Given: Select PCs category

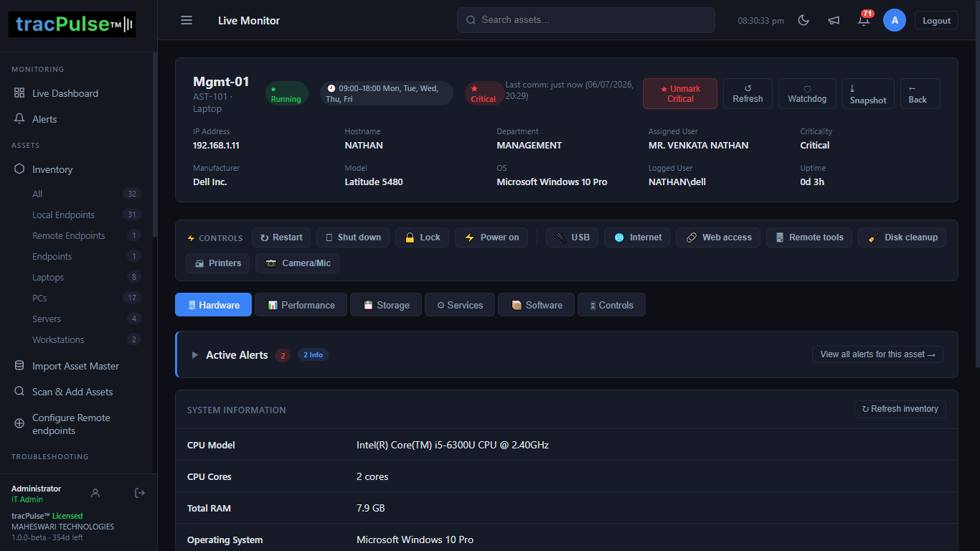Looking at the screenshot, I should (x=77, y=298).
